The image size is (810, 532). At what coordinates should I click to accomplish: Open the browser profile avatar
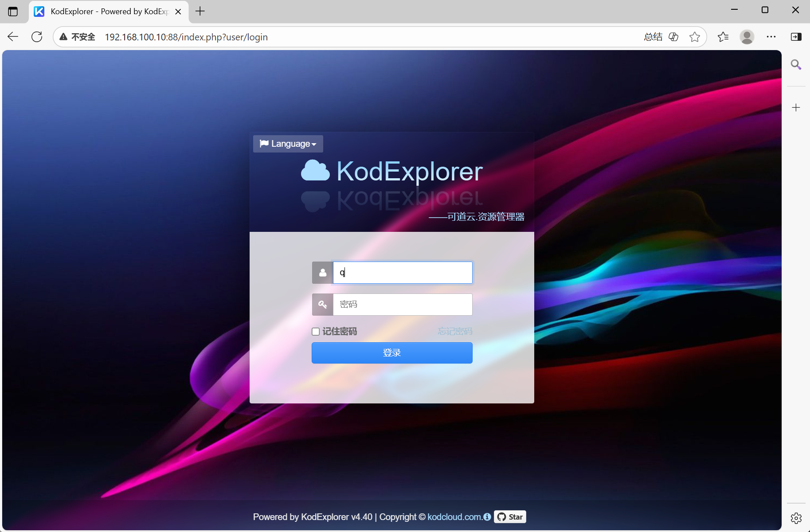click(747, 37)
